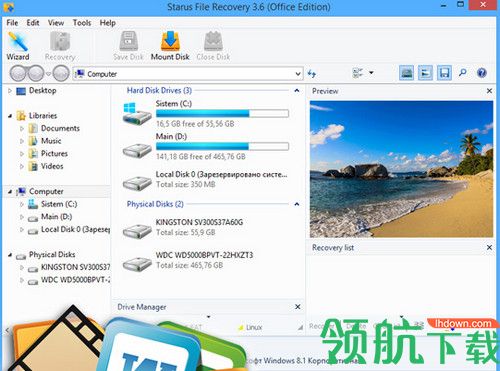Open the View menu

pyautogui.click(x=56, y=23)
